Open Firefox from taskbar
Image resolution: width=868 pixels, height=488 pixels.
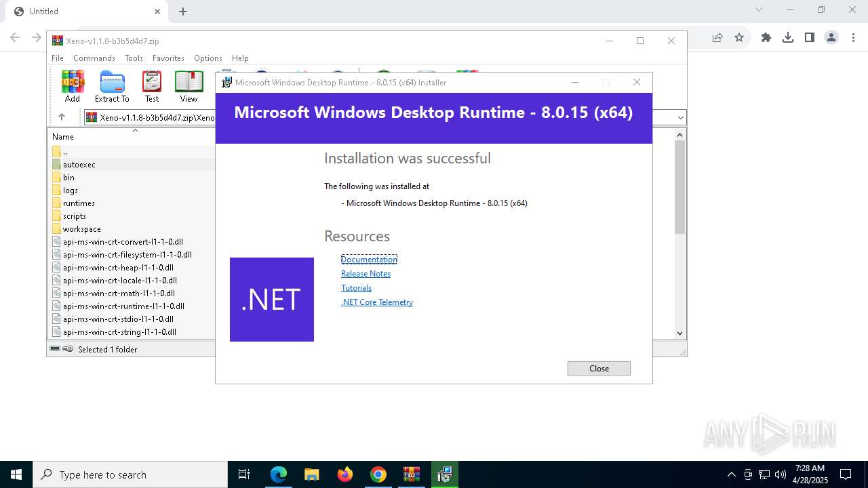click(x=344, y=474)
